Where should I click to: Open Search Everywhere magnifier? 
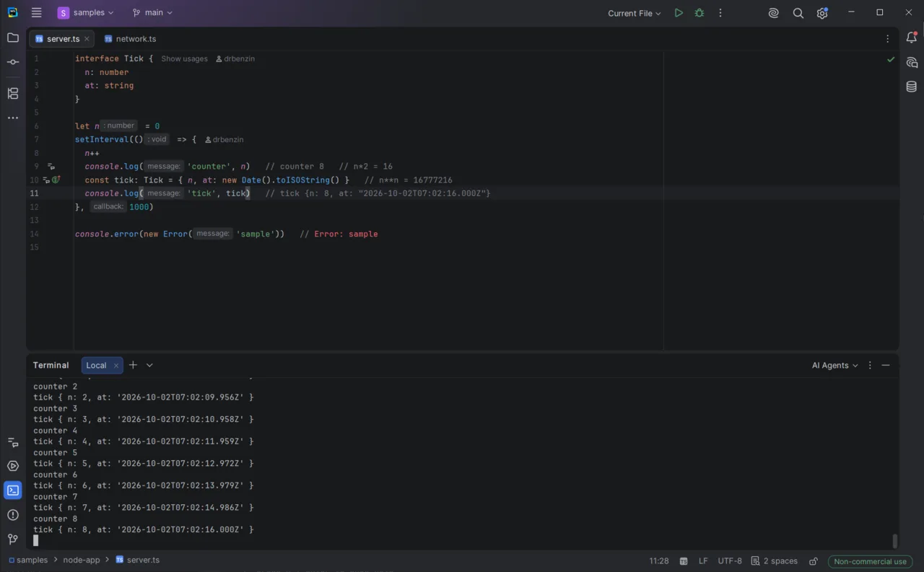[798, 13]
